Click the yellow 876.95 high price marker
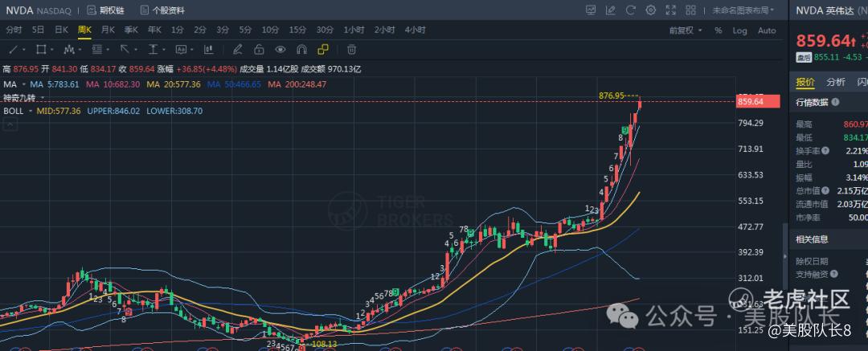The image size is (868, 351). 611,96
